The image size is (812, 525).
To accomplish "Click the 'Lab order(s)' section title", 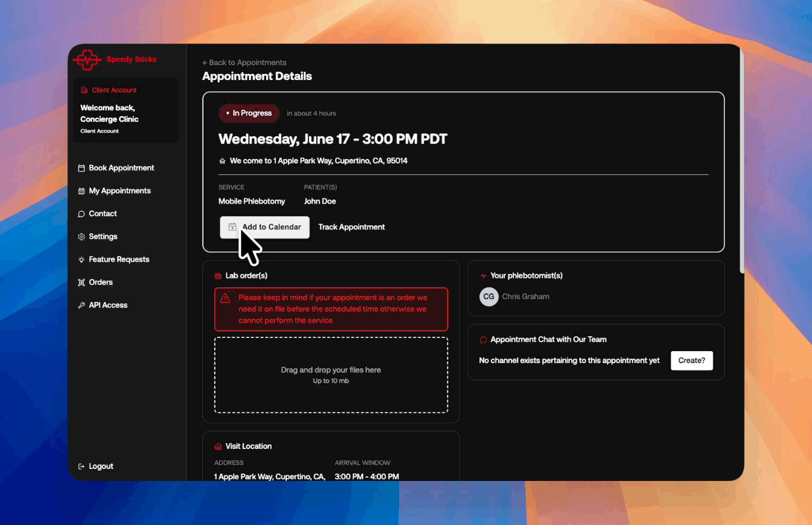I will click(x=246, y=276).
